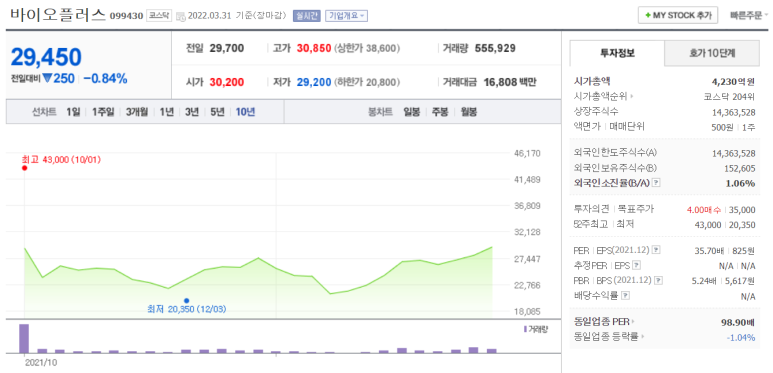Click the 46,170 y-axis label
This screenshot has height=373, width=773.
527,154
